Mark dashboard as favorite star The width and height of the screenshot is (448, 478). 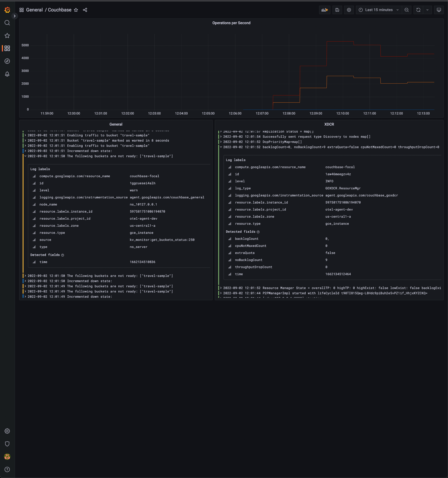tap(76, 10)
